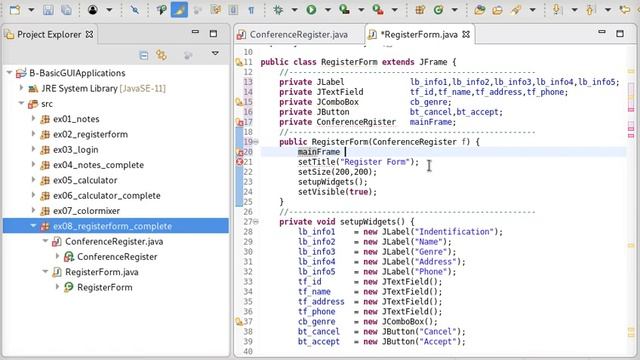Open the New wizard dropdown arrow
Viewport: 640px width, 360px height.
(31, 10)
